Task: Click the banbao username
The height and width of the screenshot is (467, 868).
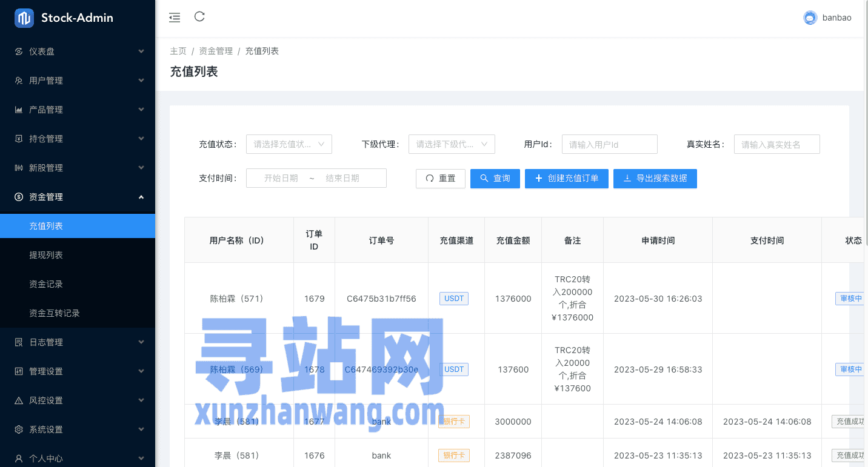Action: click(x=837, y=18)
